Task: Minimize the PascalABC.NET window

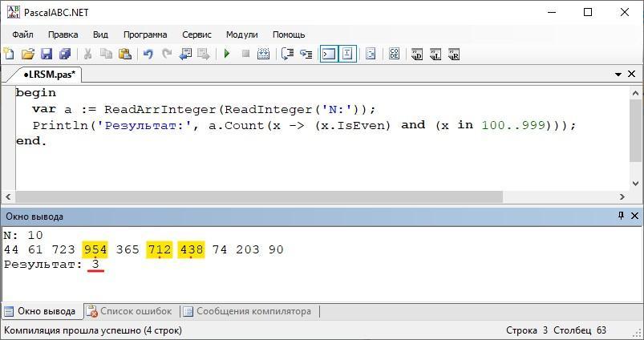Action: (x=552, y=12)
